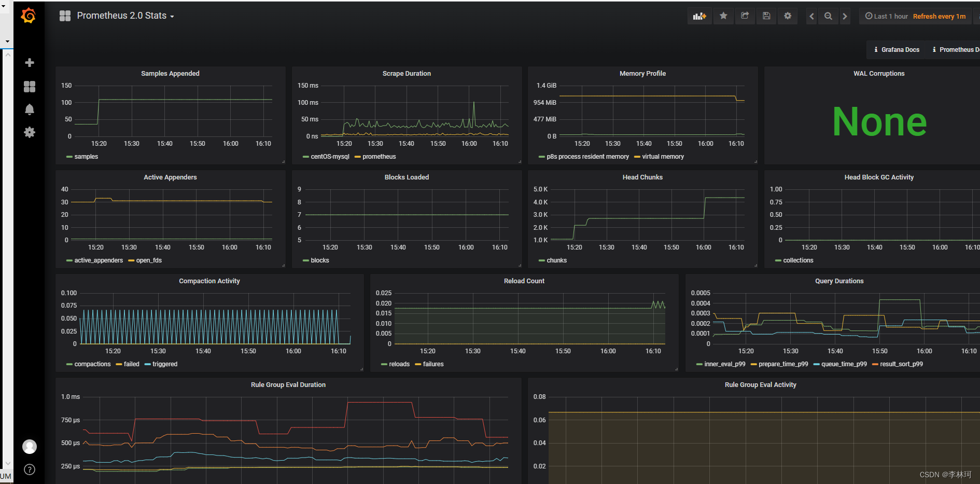Shift time range backward with left arrow

812,16
